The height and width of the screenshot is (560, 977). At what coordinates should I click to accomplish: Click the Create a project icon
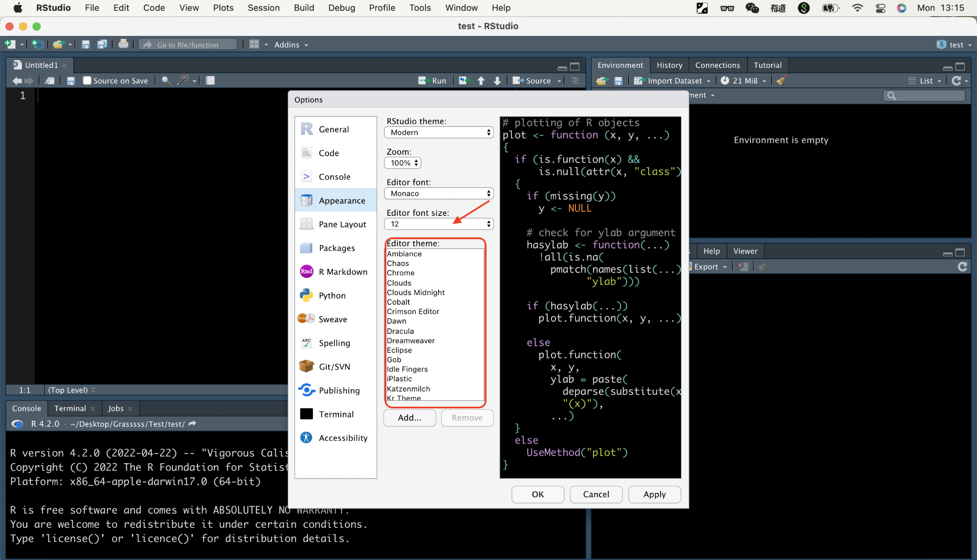[x=37, y=44]
